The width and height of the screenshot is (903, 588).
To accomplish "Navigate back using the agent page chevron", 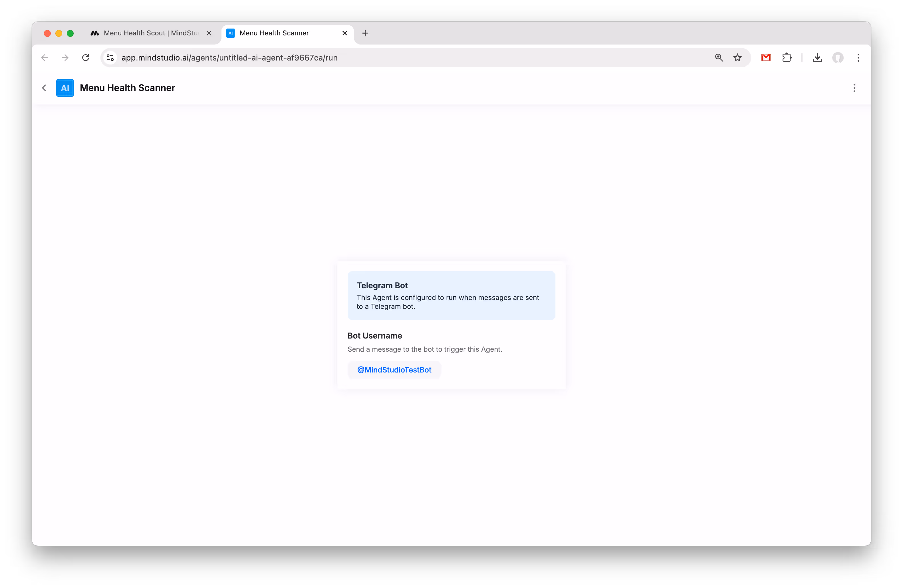I will pyautogui.click(x=44, y=88).
